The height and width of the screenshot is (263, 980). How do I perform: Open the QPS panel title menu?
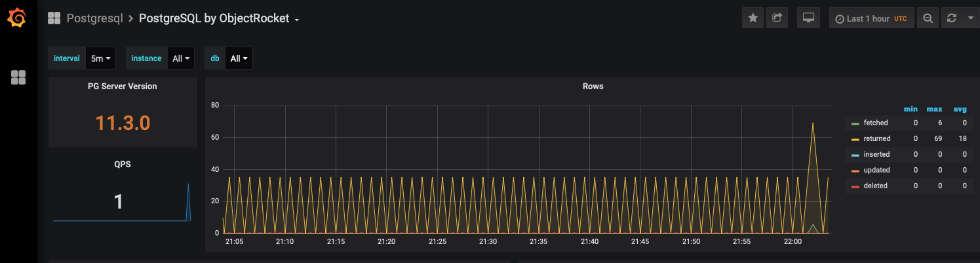[x=123, y=164]
